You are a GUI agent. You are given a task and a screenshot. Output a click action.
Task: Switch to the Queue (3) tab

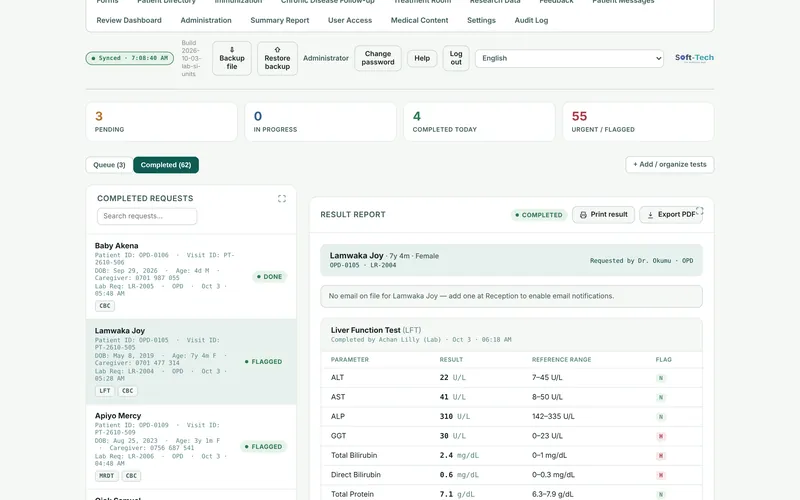(109, 165)
